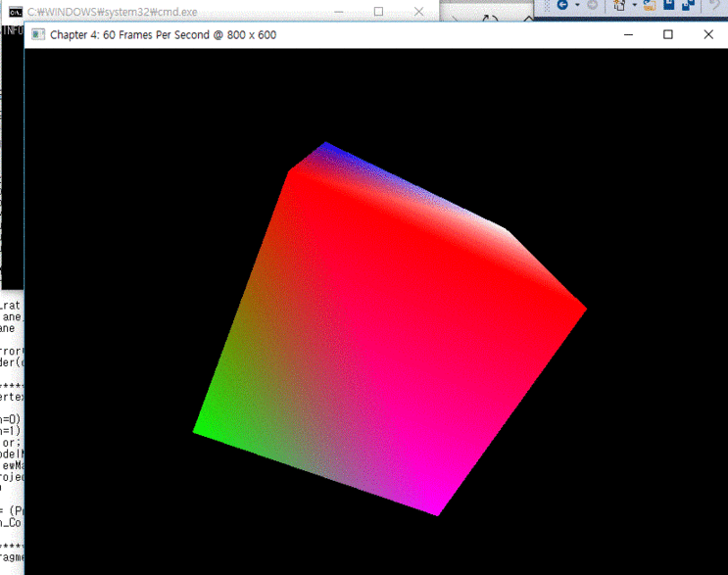Maximize the cmd.exe console window
The image size is (728, 575).
(378, 12)
